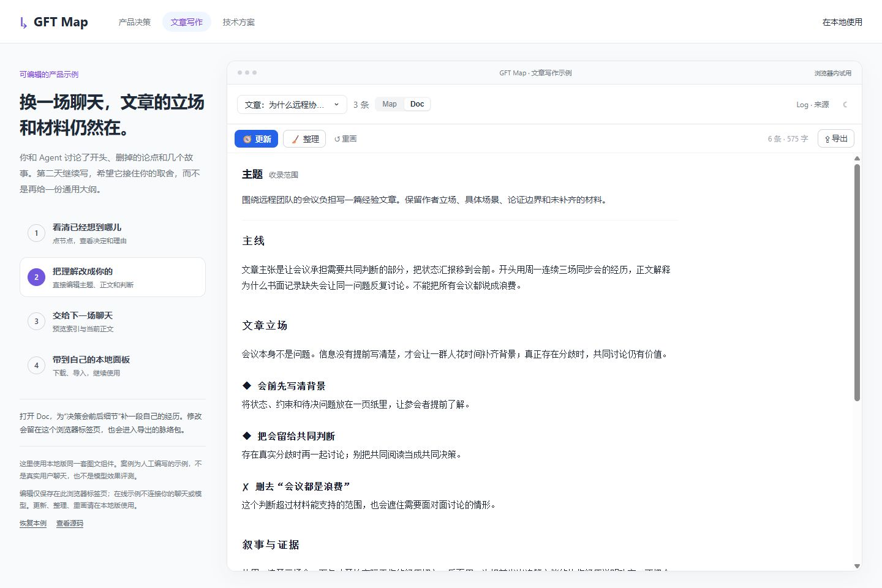The width and height of the screenshot is (882, 588).
Task: Click the 恢复本例 link
Action: [33, 524]
